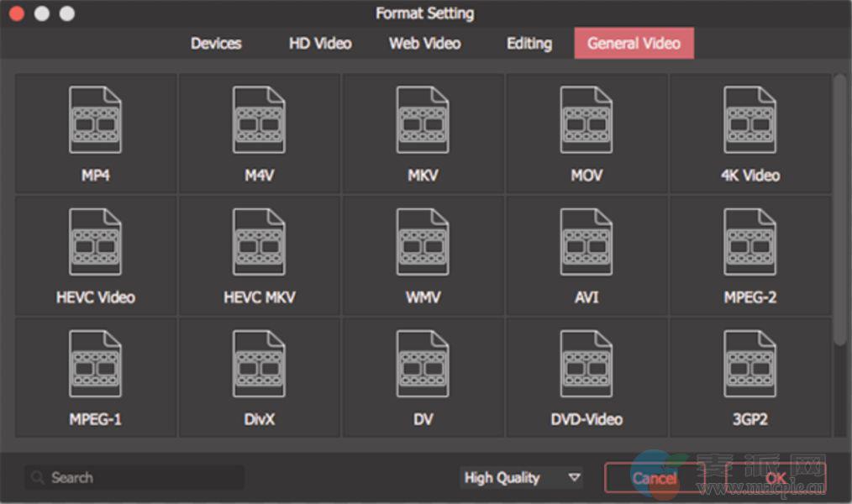Image resolution: width=852 pixels, height=504 pixels.
Task: Pick the MPEG-2 format icon
Action: 749,244
